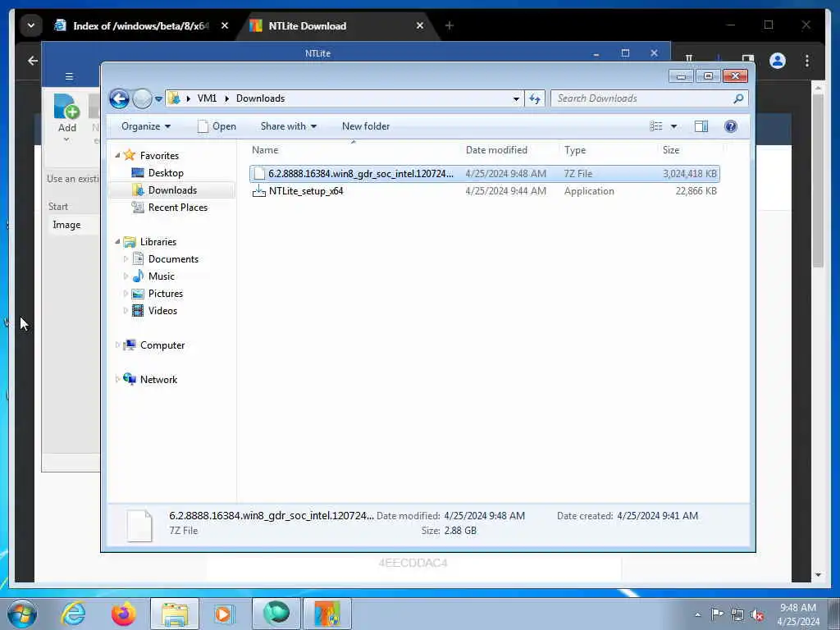Screen dimensions: 840x630
Task: Open the Pictures library
Action: point(166,294)
